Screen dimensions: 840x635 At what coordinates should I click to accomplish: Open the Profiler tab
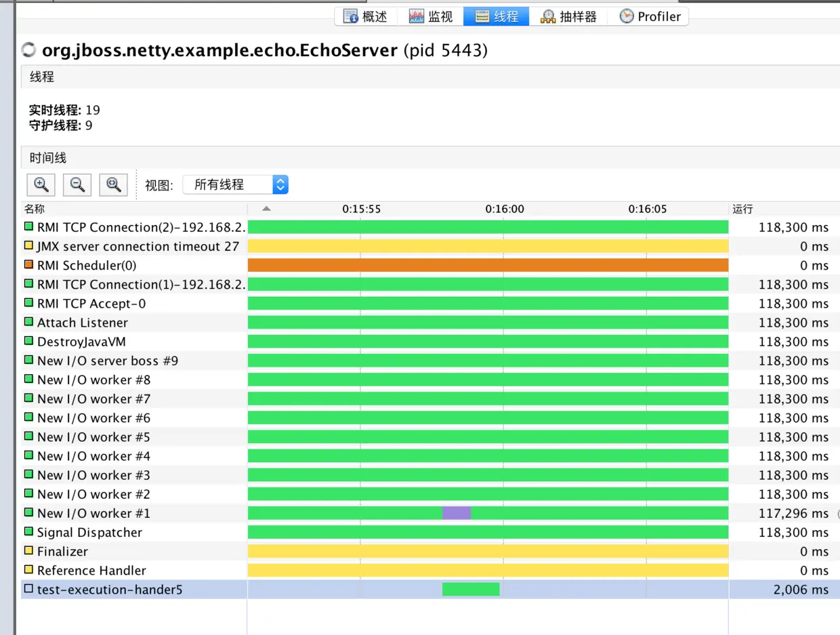point(649,16)
